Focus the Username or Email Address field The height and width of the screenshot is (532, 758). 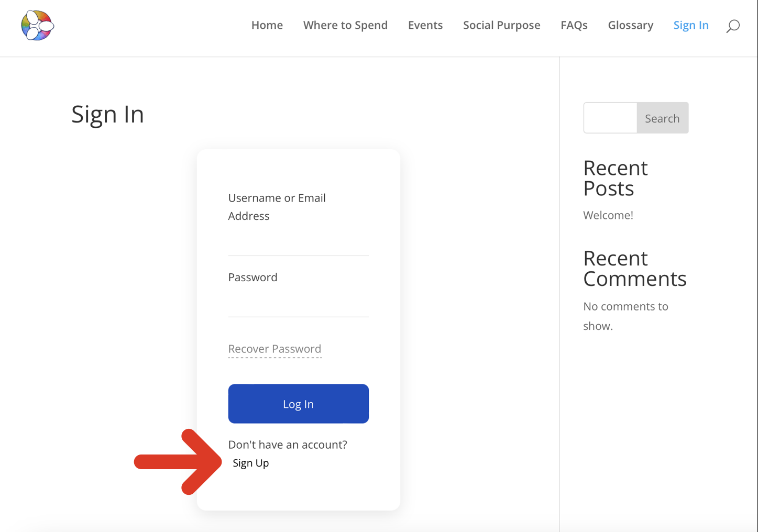click(299, 242)
